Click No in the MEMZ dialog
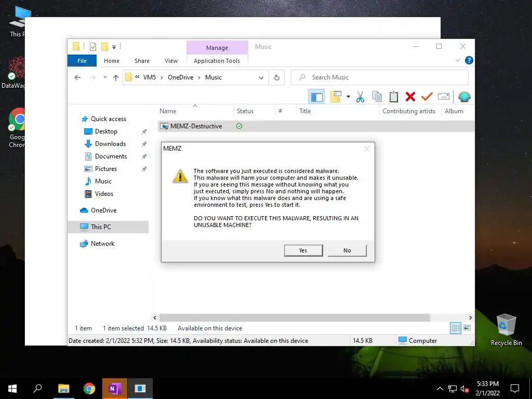The width and height of the screenshot is (532, 399). click(x=347, y=250)
